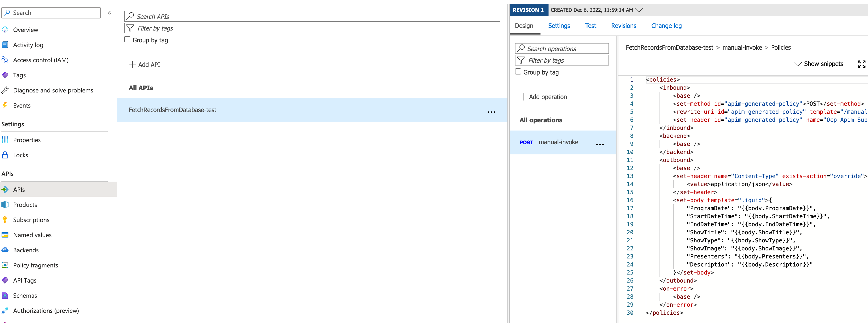Open the Change log tab
The width and height of the screenshot is (868, 323).
[x=666, y=26]
